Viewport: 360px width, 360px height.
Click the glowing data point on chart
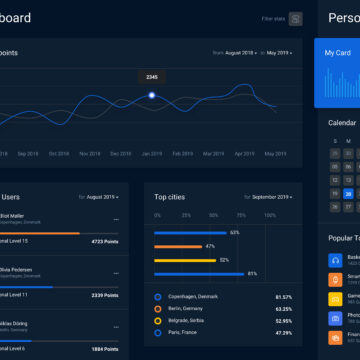[152, 95]
